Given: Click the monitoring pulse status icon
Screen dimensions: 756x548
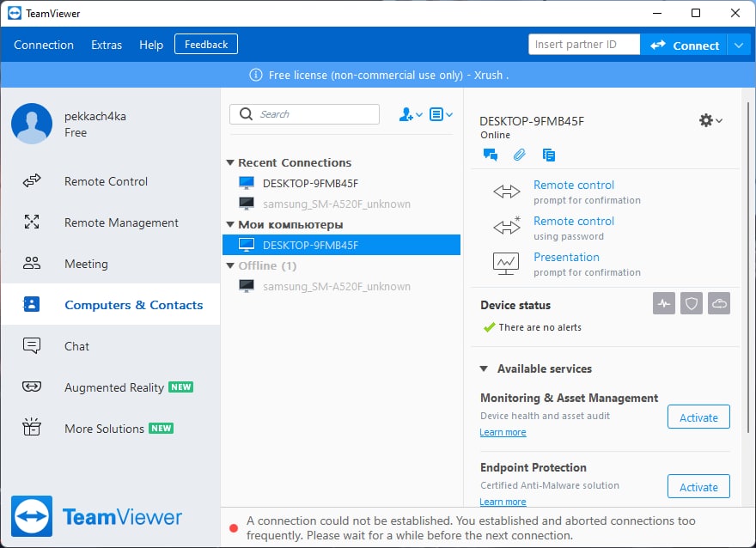Looking at the screenshot, I should coord(664,303).
